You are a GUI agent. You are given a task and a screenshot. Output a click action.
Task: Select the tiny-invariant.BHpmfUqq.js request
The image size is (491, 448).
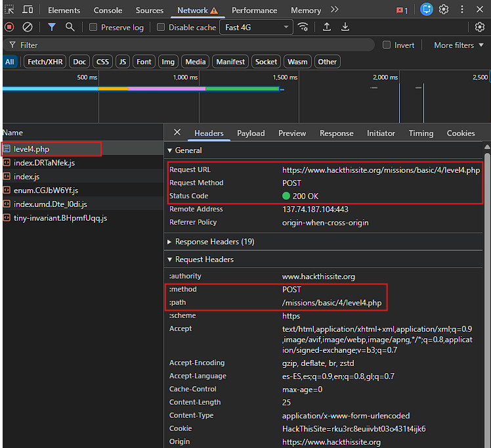(x=83, y=218)
